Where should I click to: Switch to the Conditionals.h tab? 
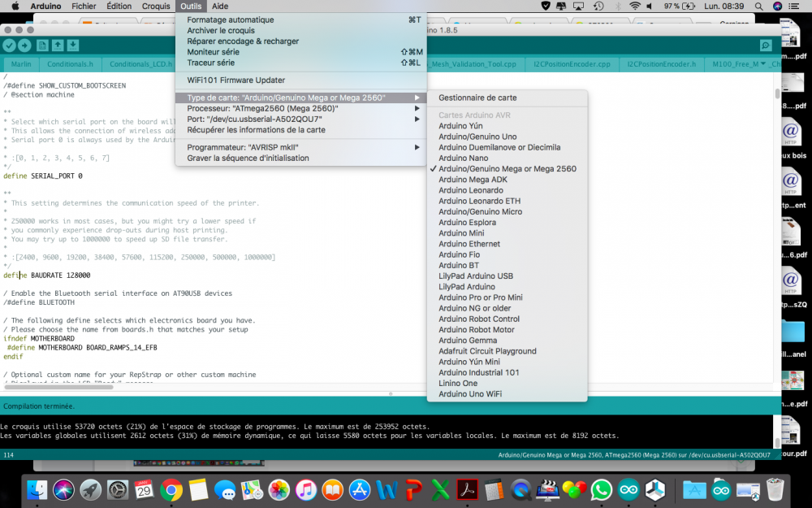(x=70, y=64)
